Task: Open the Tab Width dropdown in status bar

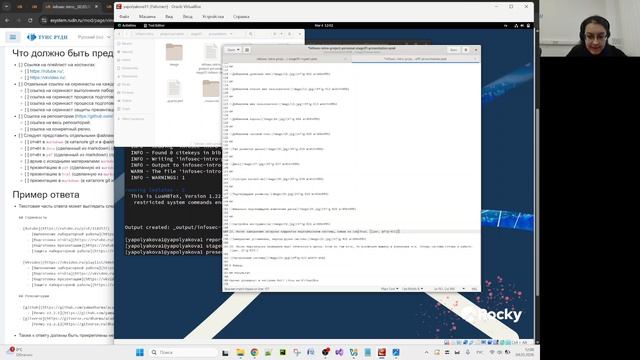Action: click(x=412, y=289)
